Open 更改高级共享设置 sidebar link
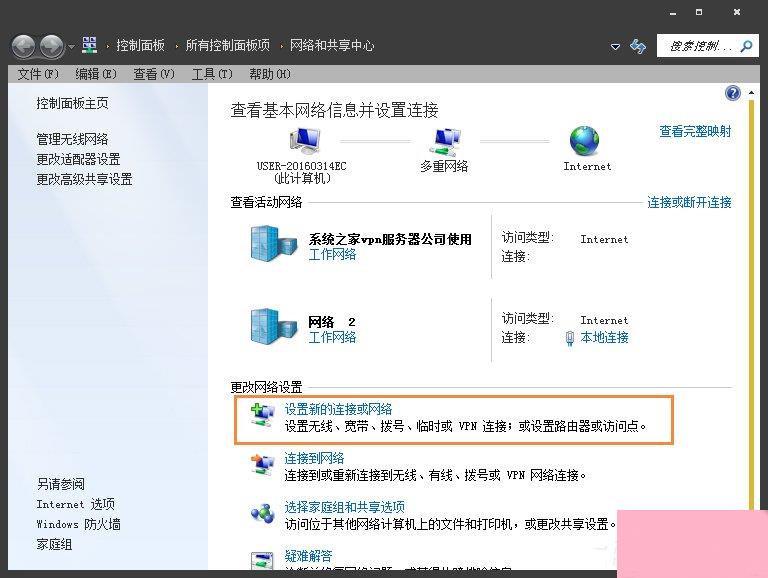The image size is (768, 578). (84, 179)
